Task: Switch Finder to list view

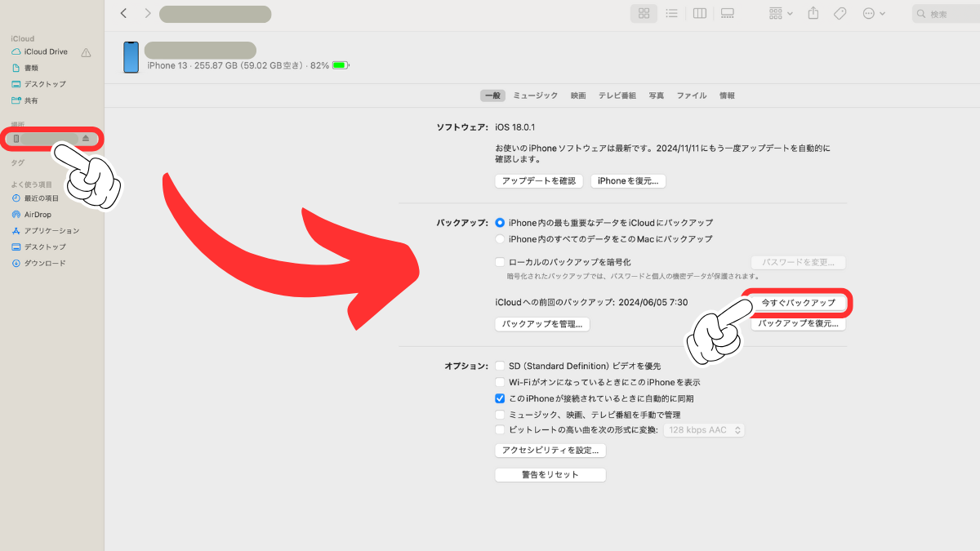Action: pyautogui.click(x=671, y=14)
